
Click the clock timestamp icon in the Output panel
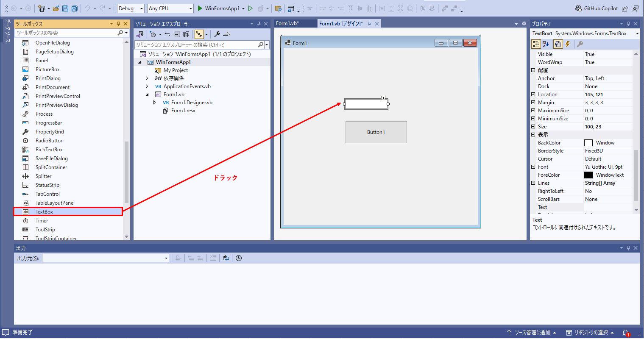239,258
